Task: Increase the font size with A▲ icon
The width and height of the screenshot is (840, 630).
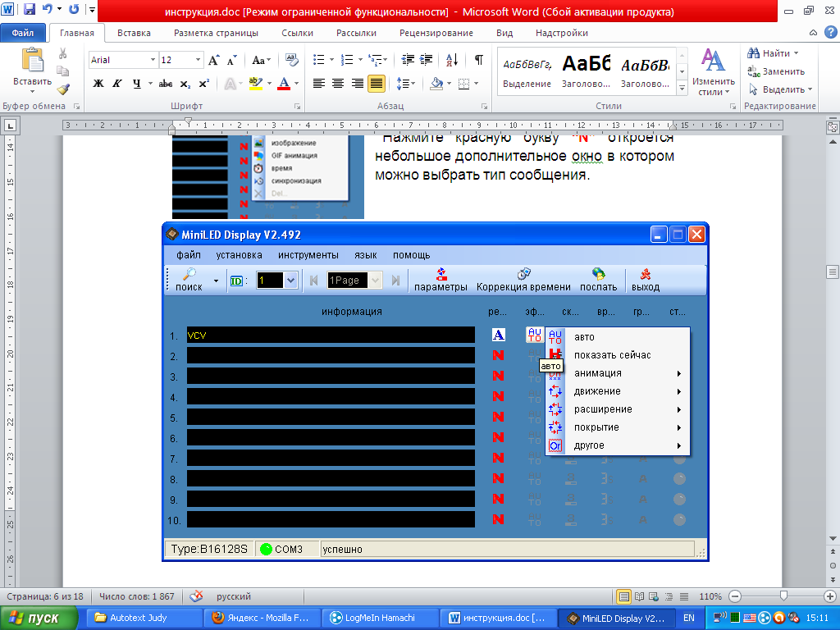Action: [214, 60]
